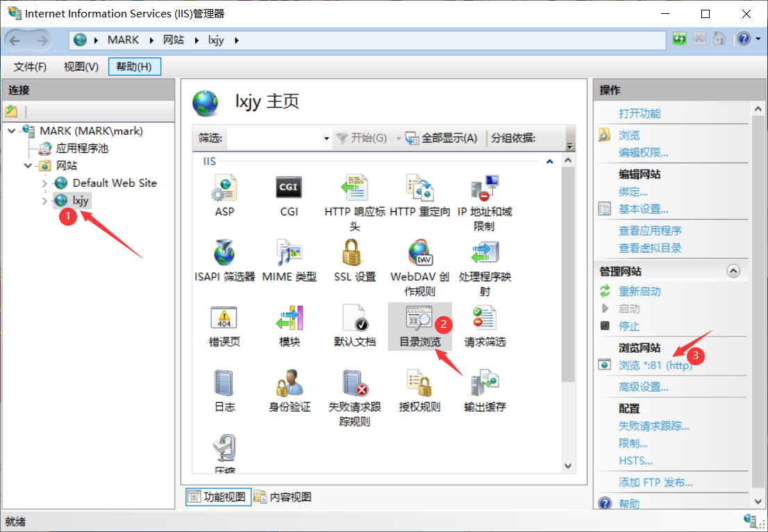Open SSL 设置 feature

tap(355, 260)
